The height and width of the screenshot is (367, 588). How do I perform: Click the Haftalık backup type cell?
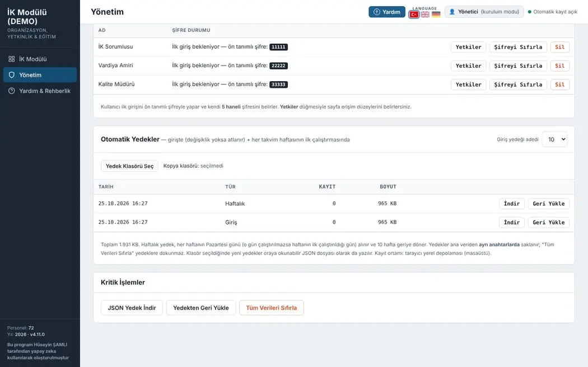click(x=235, y=203)
